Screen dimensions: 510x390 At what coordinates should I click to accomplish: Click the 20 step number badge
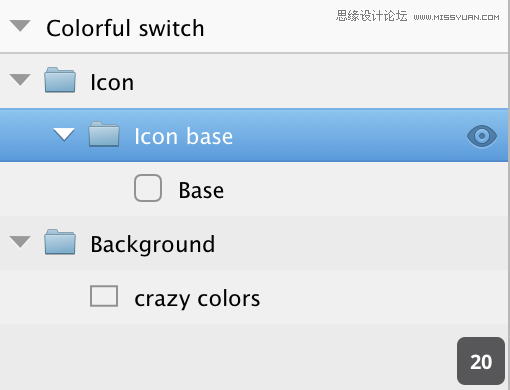(x=481, y=361)
